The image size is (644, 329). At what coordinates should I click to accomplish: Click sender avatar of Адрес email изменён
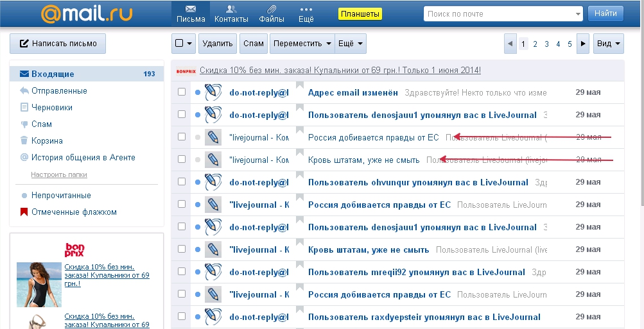pyautogui.click(x=213, y=92)
